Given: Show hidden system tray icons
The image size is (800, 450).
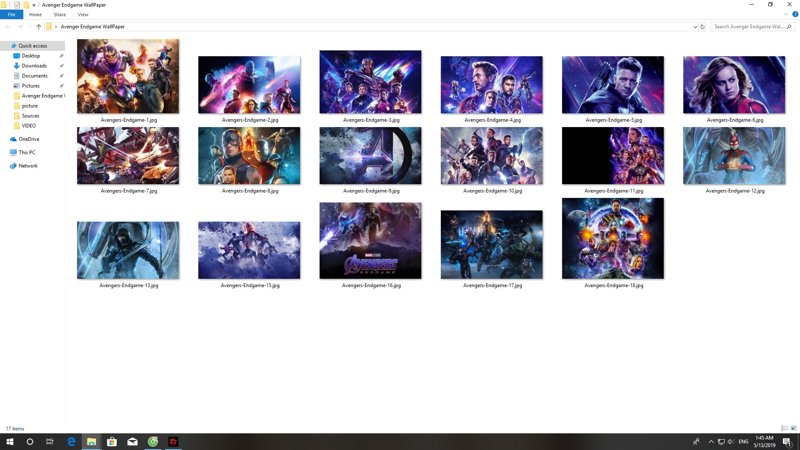Looking at the screenshot, I should [x=711, y=442].
